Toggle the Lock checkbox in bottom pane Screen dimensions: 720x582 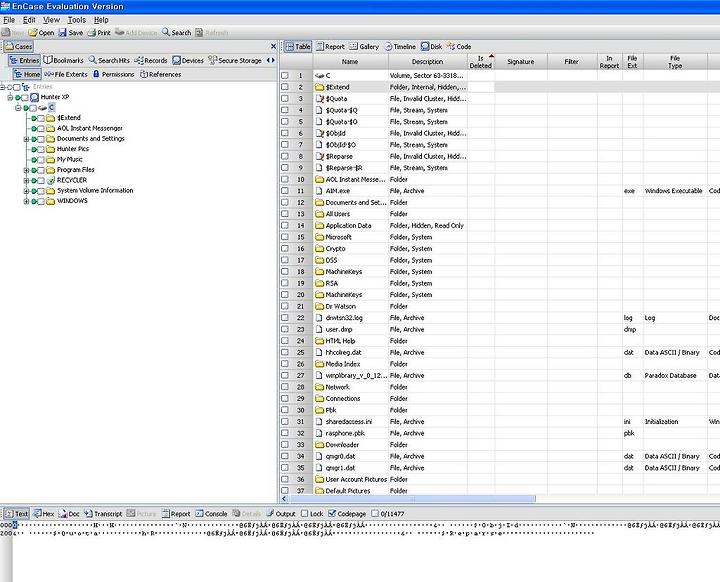pyautogui.click(x=305, y=514)
